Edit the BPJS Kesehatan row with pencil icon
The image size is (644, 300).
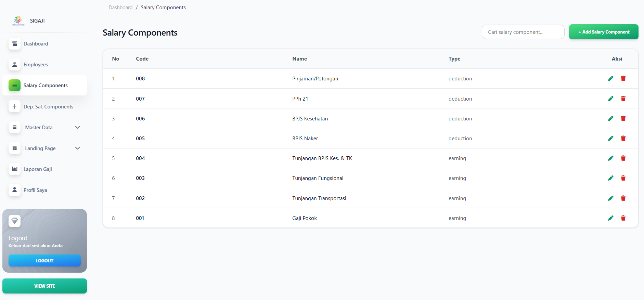(x=611, y=118)
